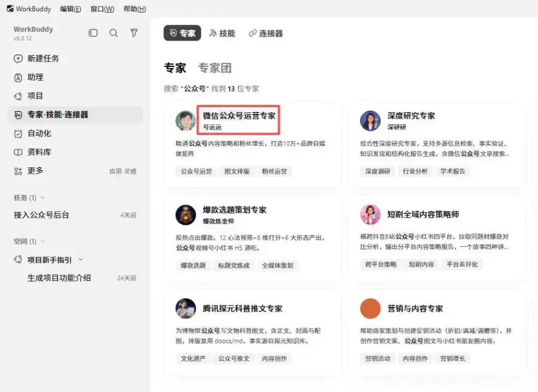Image resolution: width=538 pixels, height=392 pixels.
Task: Click the 资料库 book icon
Action: tap(18, 152)
